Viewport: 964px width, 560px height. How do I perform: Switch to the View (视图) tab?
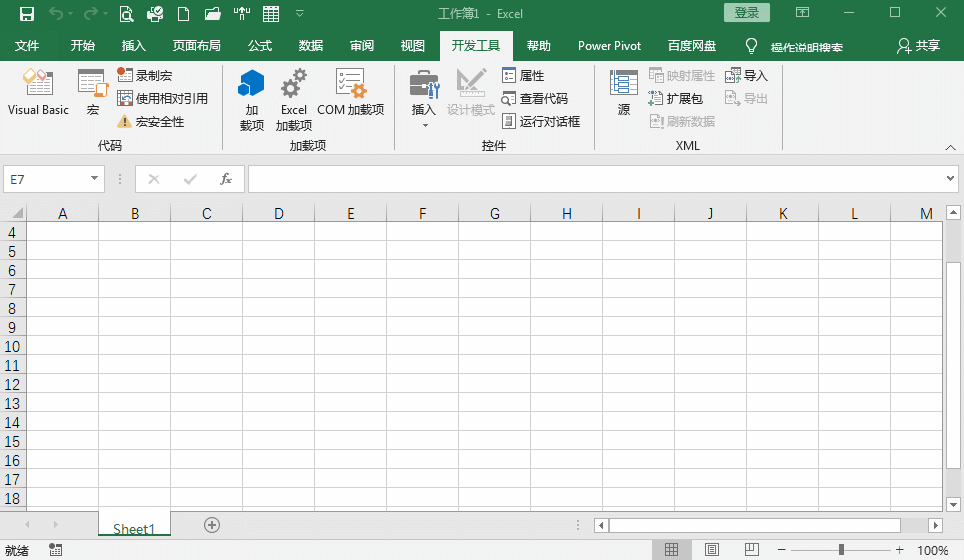click(x=413, y=46)
